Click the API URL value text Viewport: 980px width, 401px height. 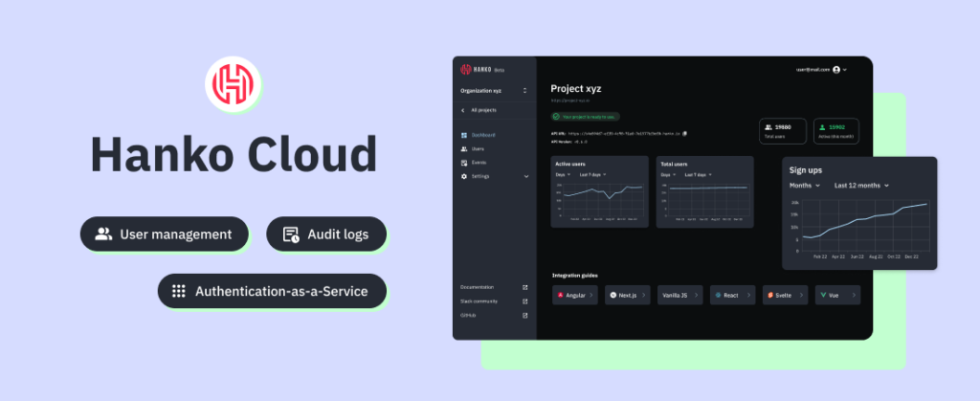point(624,133)
